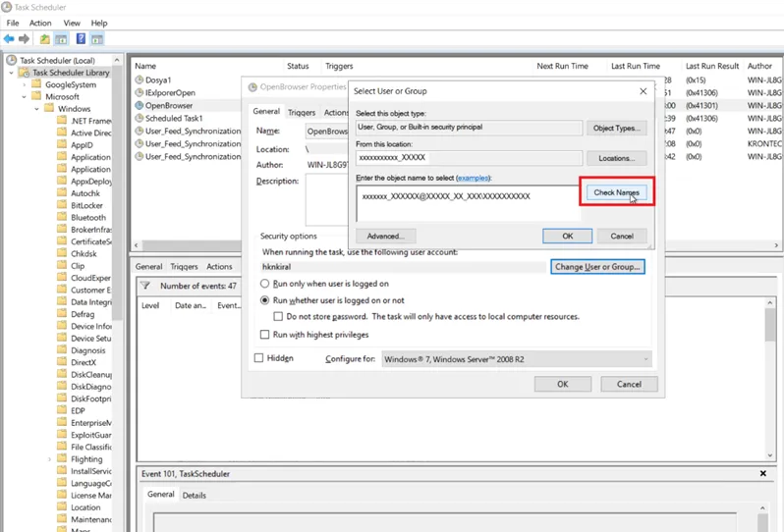Click OK in Select User or Group
Image resolution: width=784 pixels, height=532 pixels.
[x=567, y=236]
